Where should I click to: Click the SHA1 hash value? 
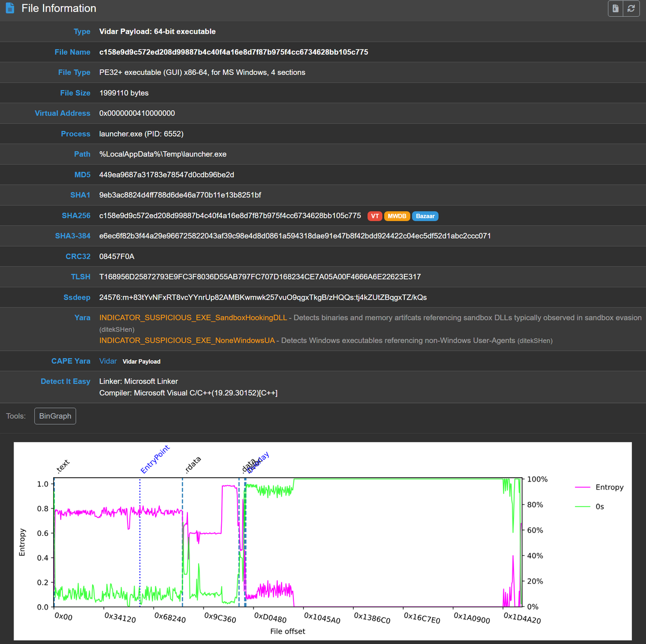180,195
